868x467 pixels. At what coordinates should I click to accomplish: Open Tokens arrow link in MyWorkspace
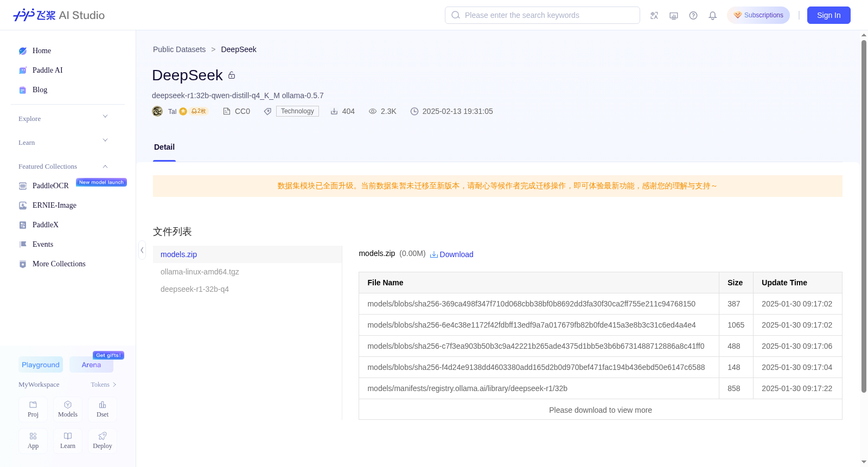(x=104, y=385)
